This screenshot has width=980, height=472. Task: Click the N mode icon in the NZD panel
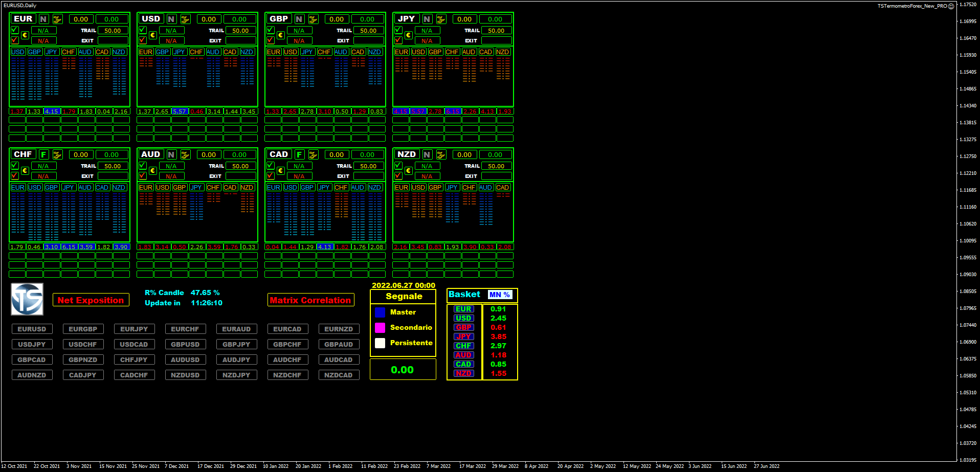tap(427, 154)
